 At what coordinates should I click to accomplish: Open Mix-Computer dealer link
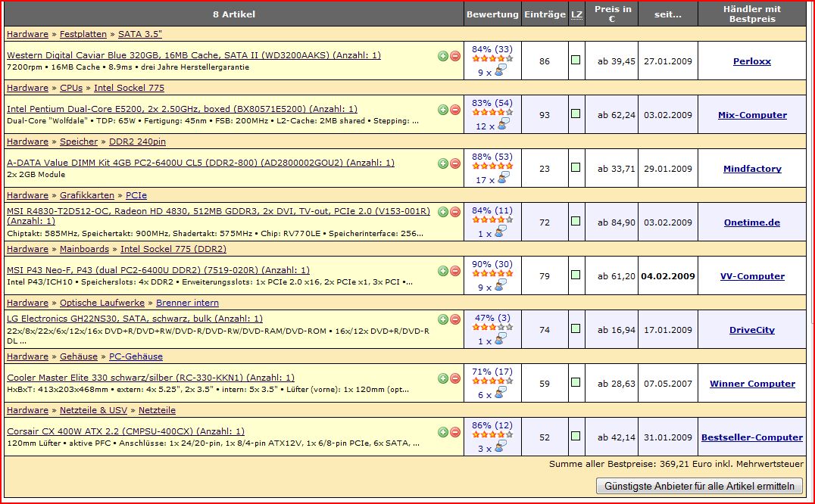tap(752, 115)
